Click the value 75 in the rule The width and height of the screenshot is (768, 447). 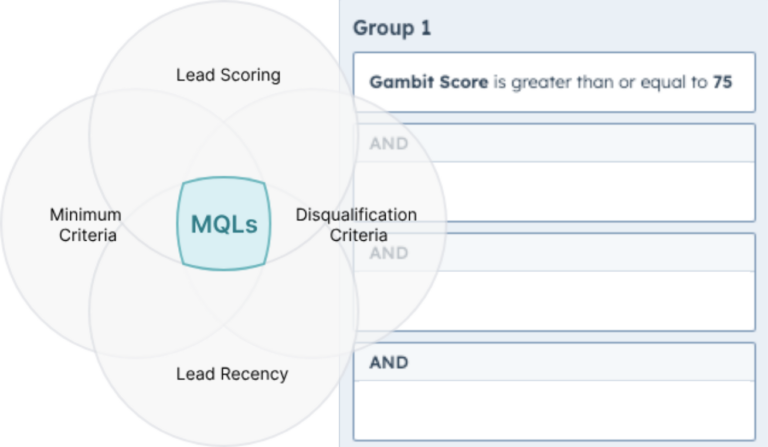[x=722, y=81]
